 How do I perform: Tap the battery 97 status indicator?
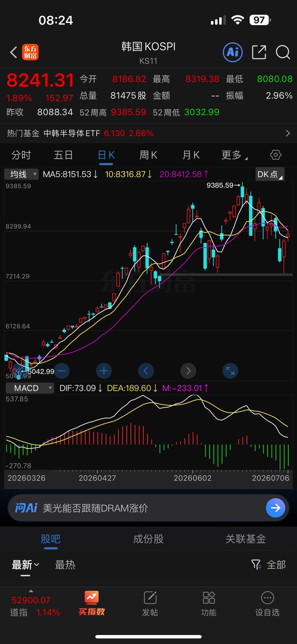click(x=260, y=20)
